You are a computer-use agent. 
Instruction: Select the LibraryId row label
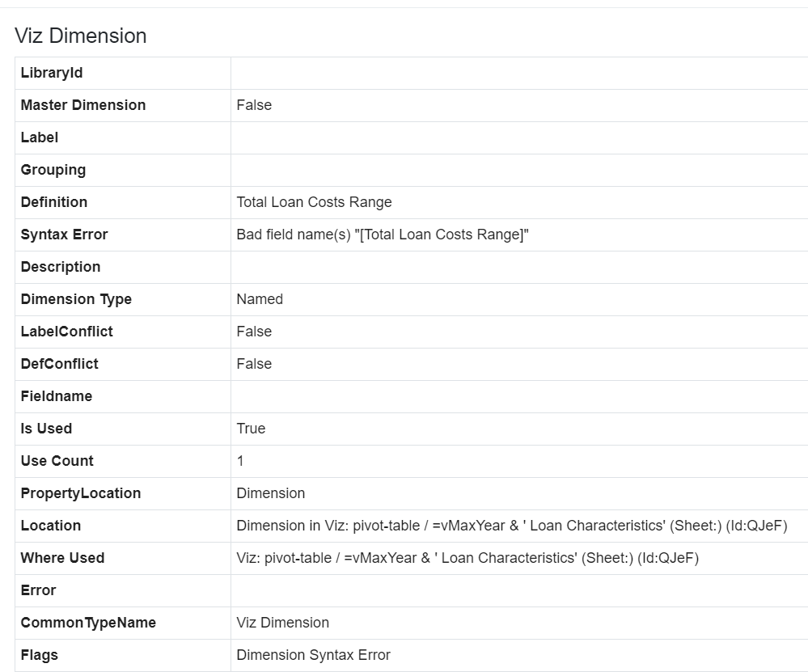tap(52, 73)
